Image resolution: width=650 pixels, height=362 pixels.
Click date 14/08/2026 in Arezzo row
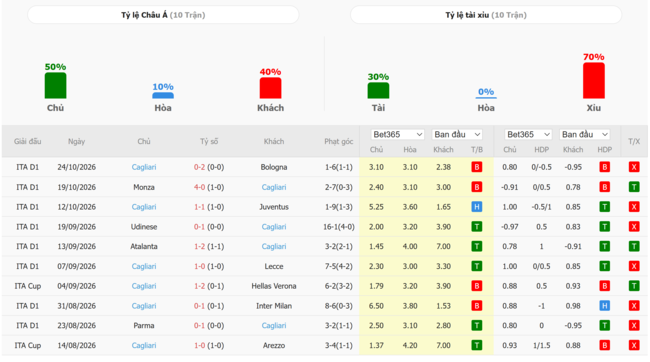(x=77, y=345)
